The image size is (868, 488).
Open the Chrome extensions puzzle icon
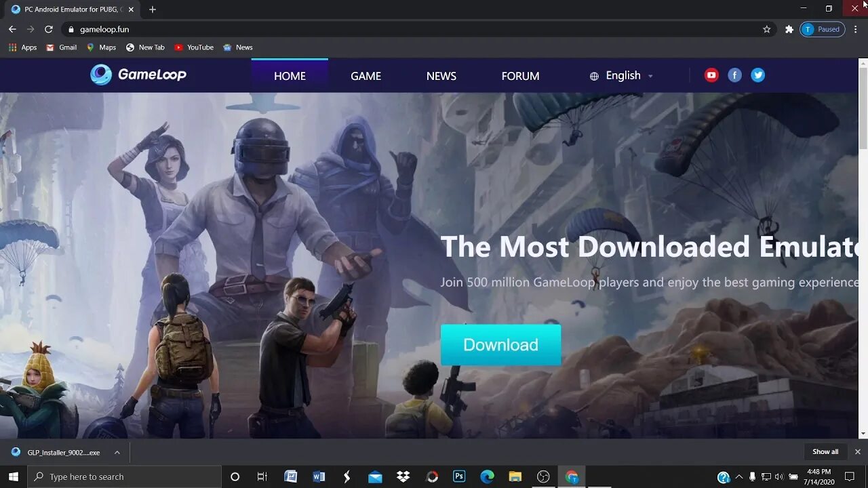point(789,29)
